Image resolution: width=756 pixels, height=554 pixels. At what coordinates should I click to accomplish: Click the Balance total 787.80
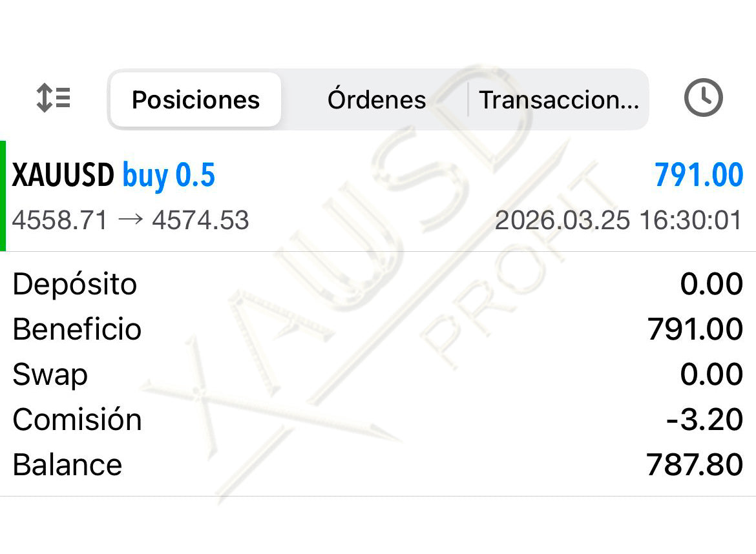[x=695, y=465]
